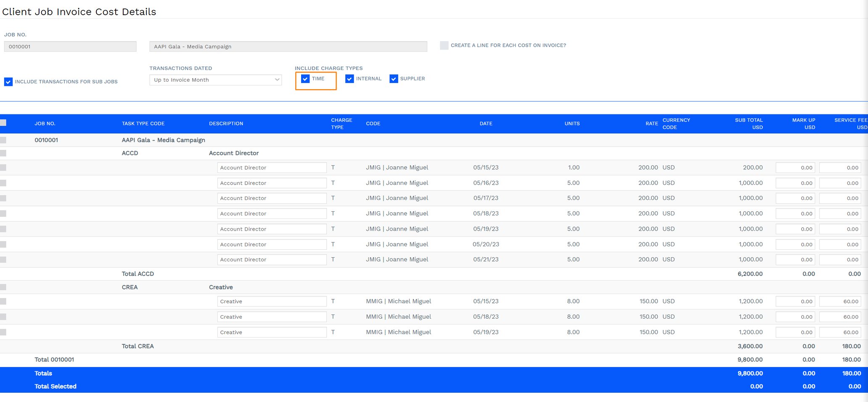The width and height of the screenshot is (868, 402).
Task: Click the DATE column header
Action: (486, 124)
